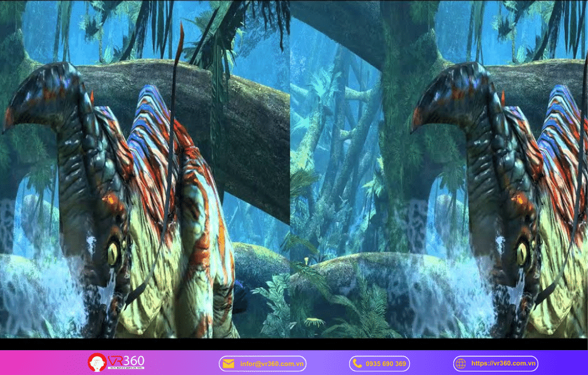This screenshot has height=375, width=588.
Task: Open the infor@vr360.com.vn email link
Action: pyautogui.click(x=271, y=363)
